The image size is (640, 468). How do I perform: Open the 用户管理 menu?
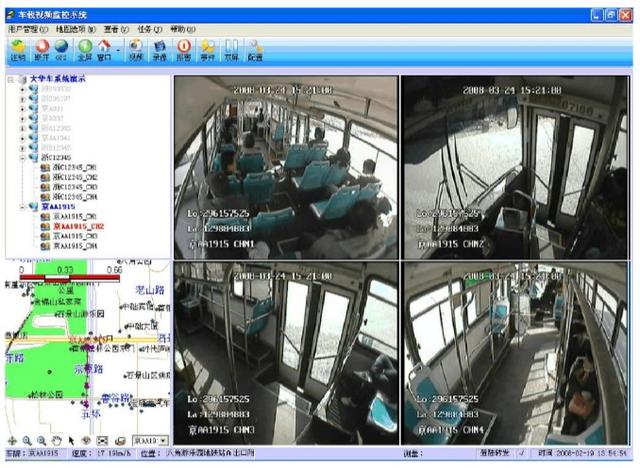point(28,29)
